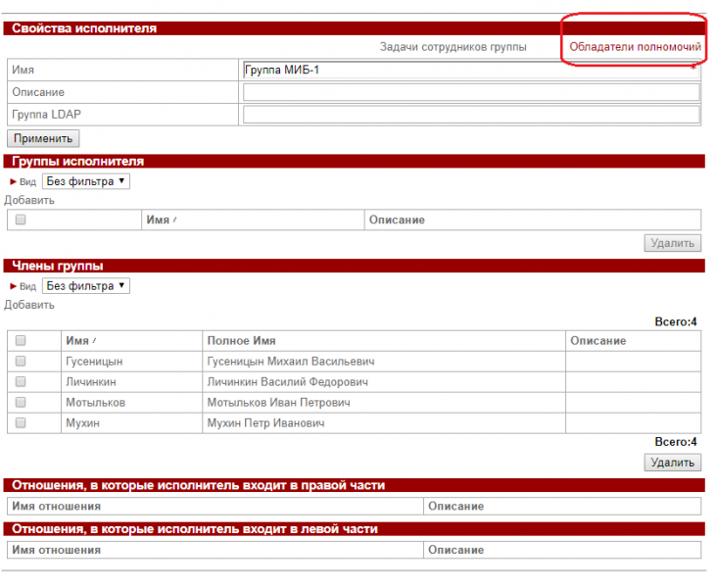Check the box for Гусеницын

coord(21,361)
